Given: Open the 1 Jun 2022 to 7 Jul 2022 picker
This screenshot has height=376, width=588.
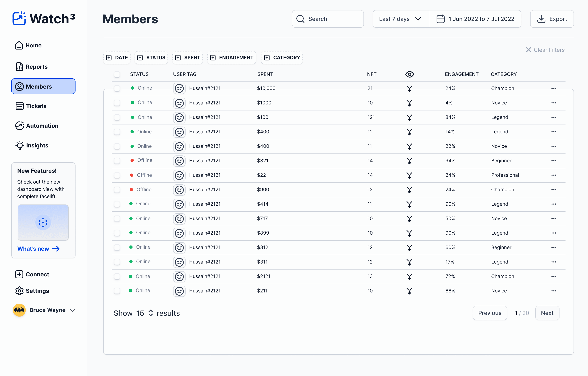Looking at the screenshot, I should tap(475, 19).
